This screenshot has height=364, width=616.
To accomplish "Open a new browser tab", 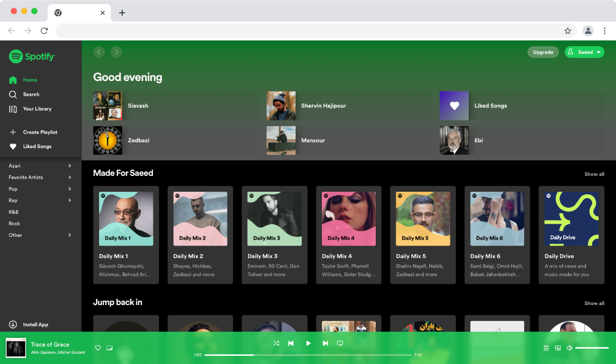I will 122,13.
